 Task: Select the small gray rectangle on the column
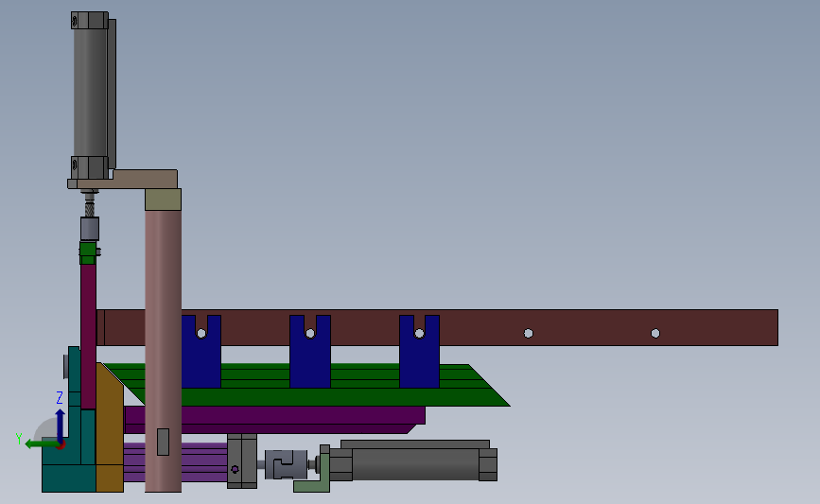point(164,442)
